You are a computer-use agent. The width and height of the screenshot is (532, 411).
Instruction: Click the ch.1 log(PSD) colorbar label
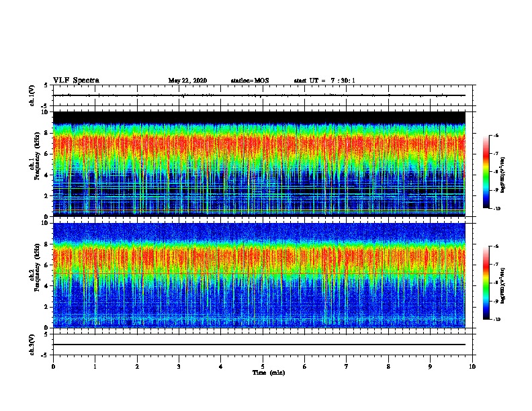502,175
